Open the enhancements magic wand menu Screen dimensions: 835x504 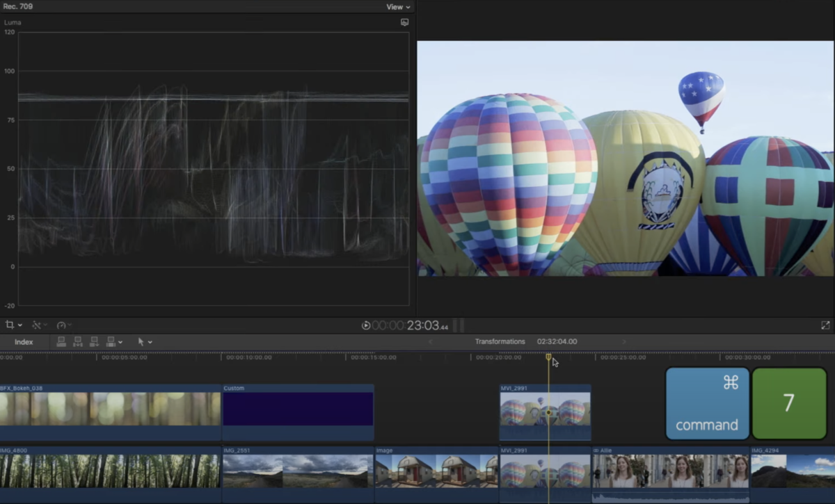point(38,325)
